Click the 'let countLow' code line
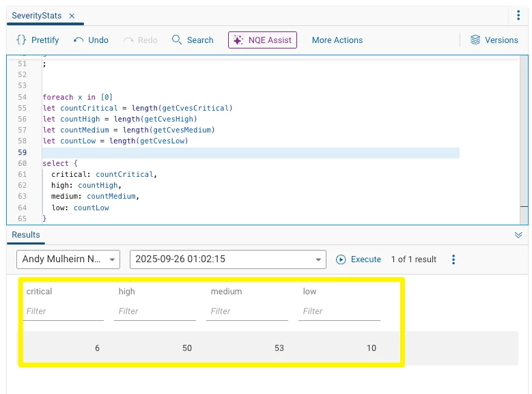This screenshot has width=532, height=394. pyautogui.click(x=115, y=141)
